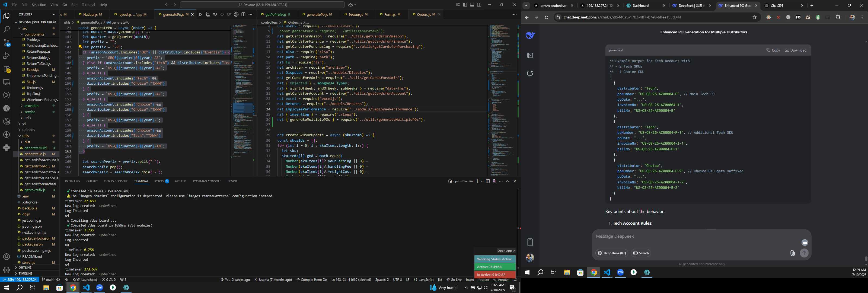Expand the OUTLINE section
Screen dimensions: 868x293
[x=25, y=267]
